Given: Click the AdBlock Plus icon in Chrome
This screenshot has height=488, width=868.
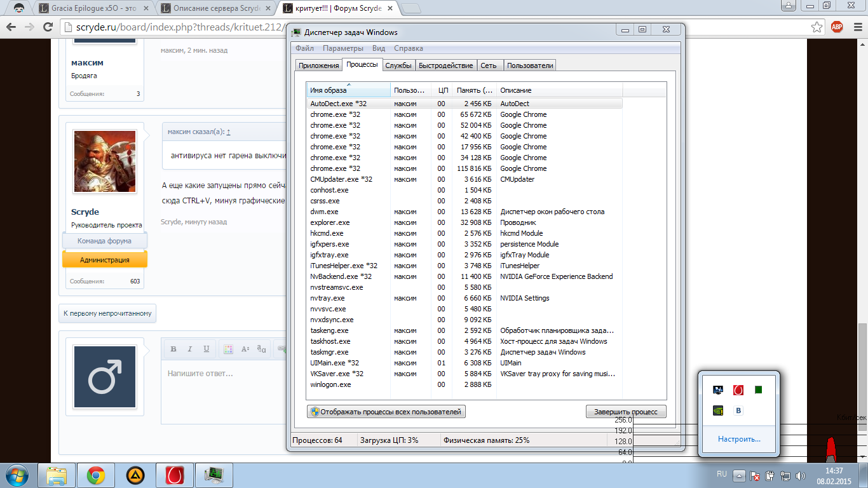Looking at the screenshot, I should tap(837, 27).
